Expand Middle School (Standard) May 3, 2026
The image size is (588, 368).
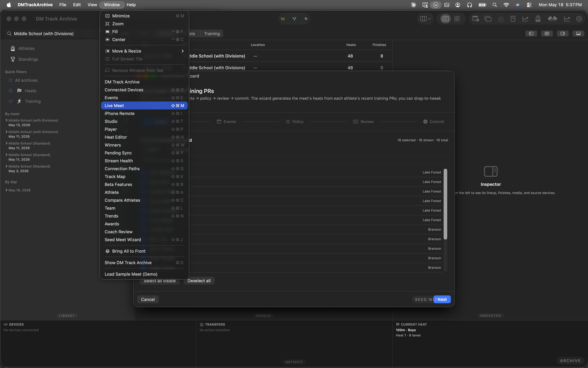[6, 166]
